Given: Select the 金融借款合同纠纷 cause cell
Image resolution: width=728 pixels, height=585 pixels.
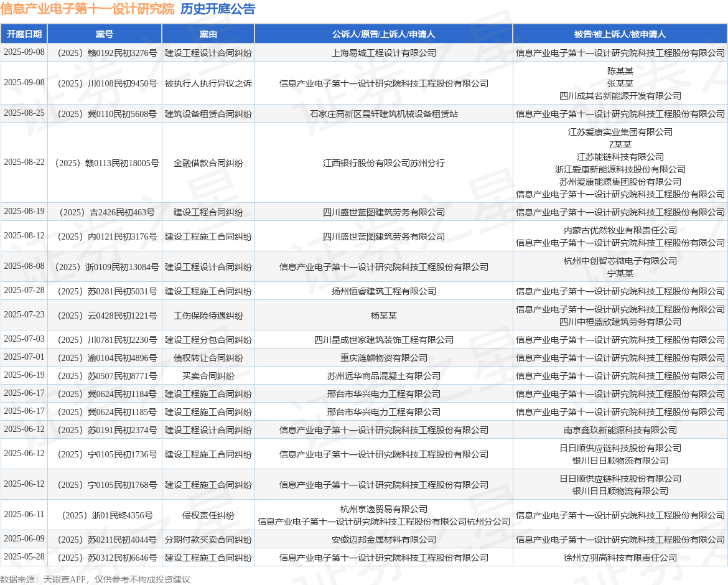Looking at the screenshot, I should pos(208,163).
